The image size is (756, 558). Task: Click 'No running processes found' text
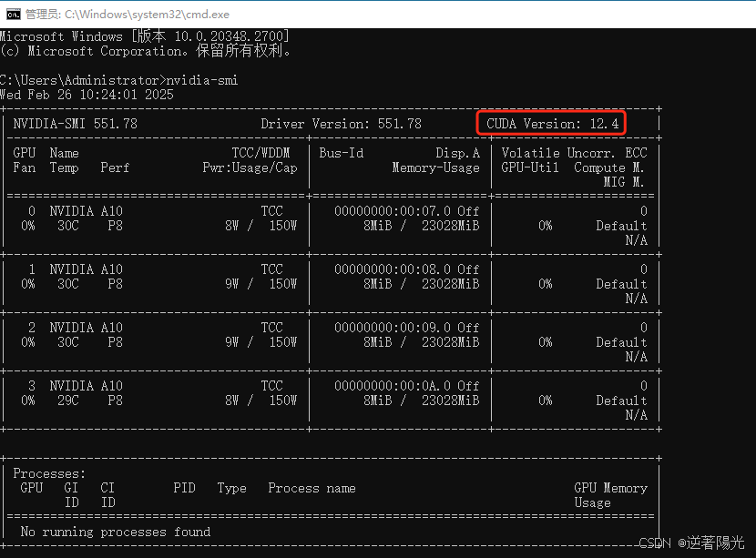[116, 532]
